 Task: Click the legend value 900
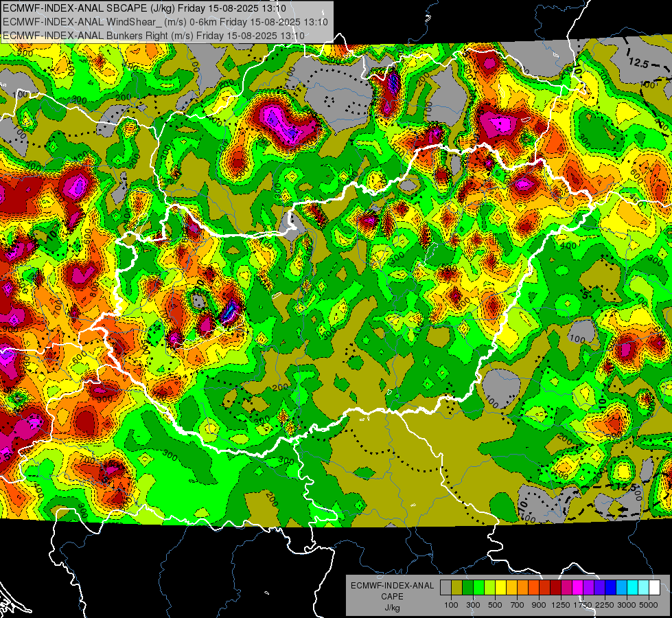point(539,605)
